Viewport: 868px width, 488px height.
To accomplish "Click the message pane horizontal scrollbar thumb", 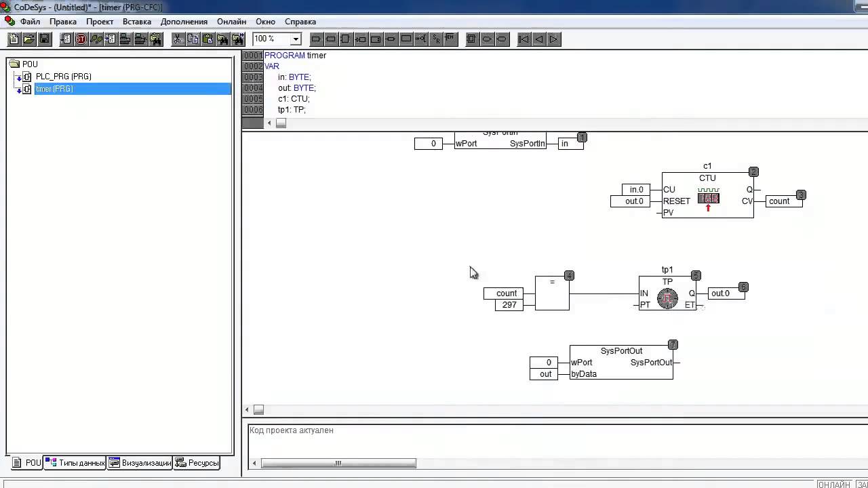I will click(x=338, y=464).
